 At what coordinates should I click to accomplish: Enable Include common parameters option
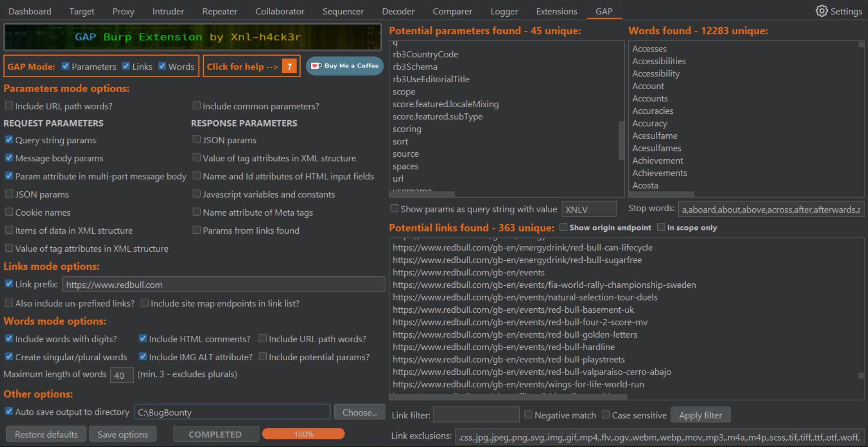pyautogui.click(x=197, y=106)
